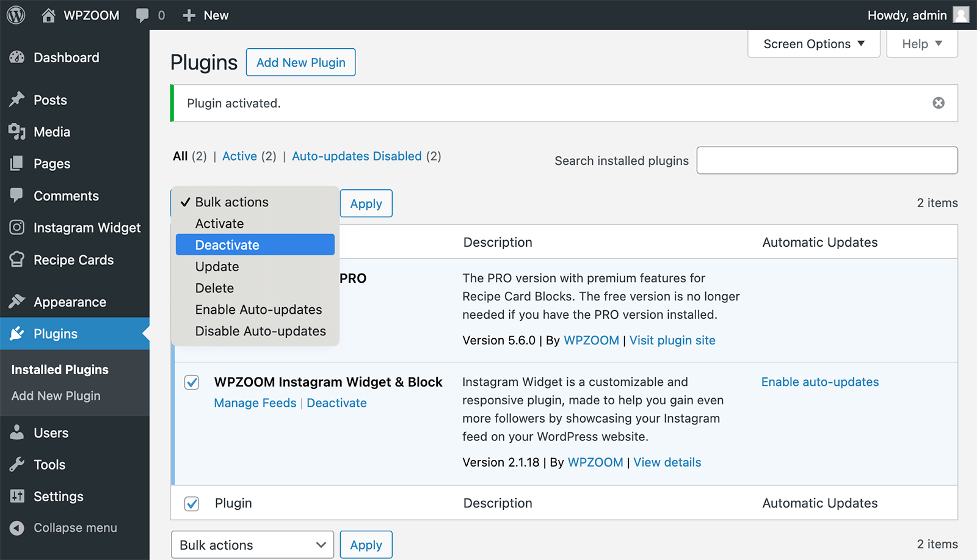Choose Deactivate from bulk actions list
Image resolution: width=977 pixels, height=560 pixels.
tap(255, 245)
